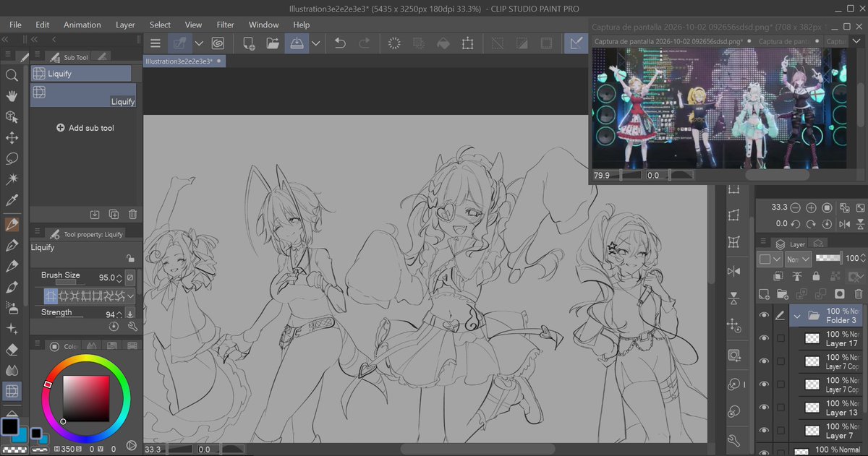
Task: Hide Layer 17 using its eye icon
Action: 764,338
